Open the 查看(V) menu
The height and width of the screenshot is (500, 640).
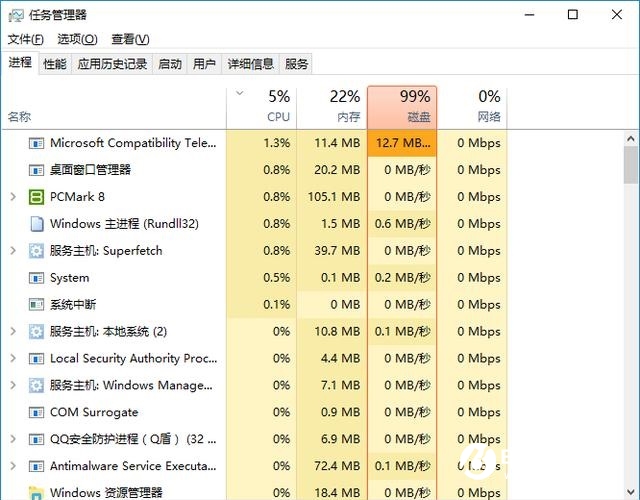coord(130,39)
